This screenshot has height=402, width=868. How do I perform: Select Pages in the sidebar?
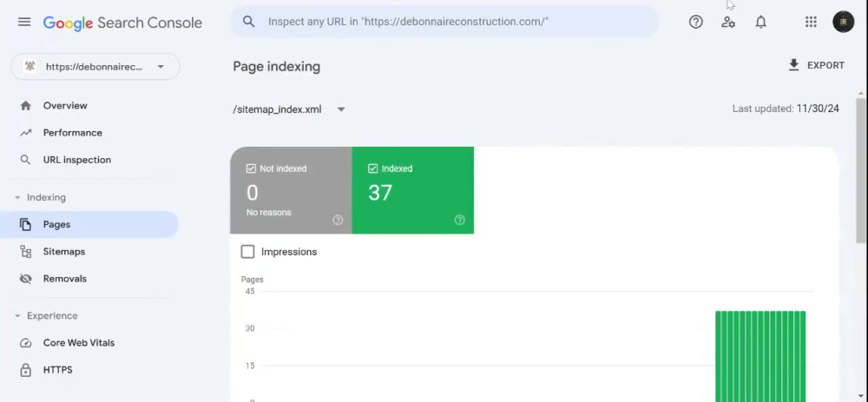coord(89,224)
